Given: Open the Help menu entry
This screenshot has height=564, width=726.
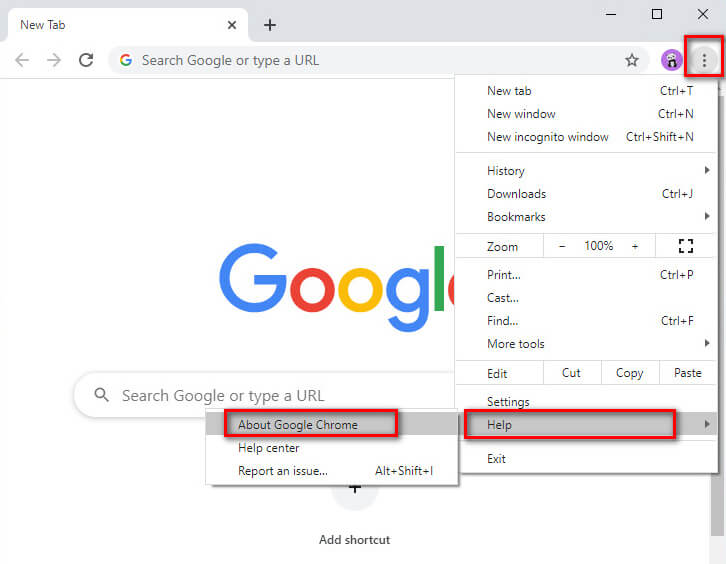Looking at the screenshot, I should click(586, 424).
